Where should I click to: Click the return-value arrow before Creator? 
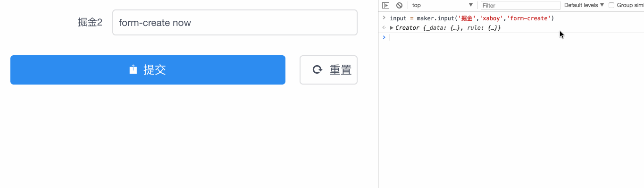pos(384,28)
